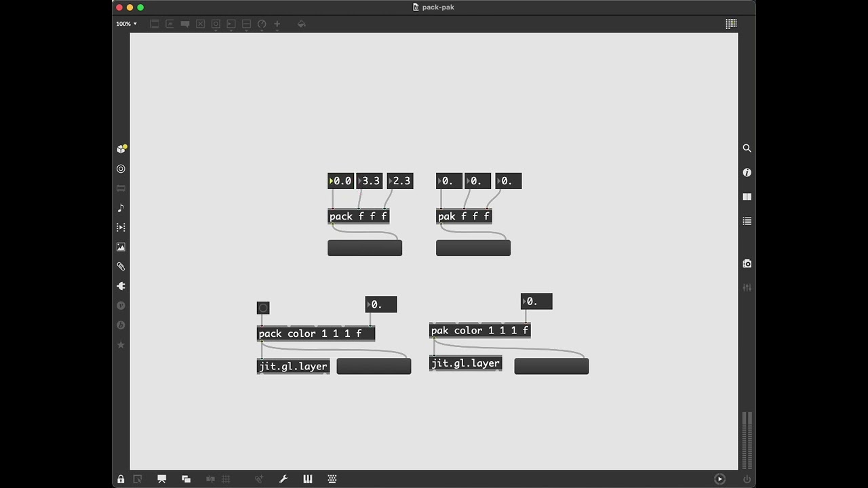The width and height of the screenshot is (868, 488).
Task: Toggle the grid display in bottom toolbar
Action: [x=226, y=479]
